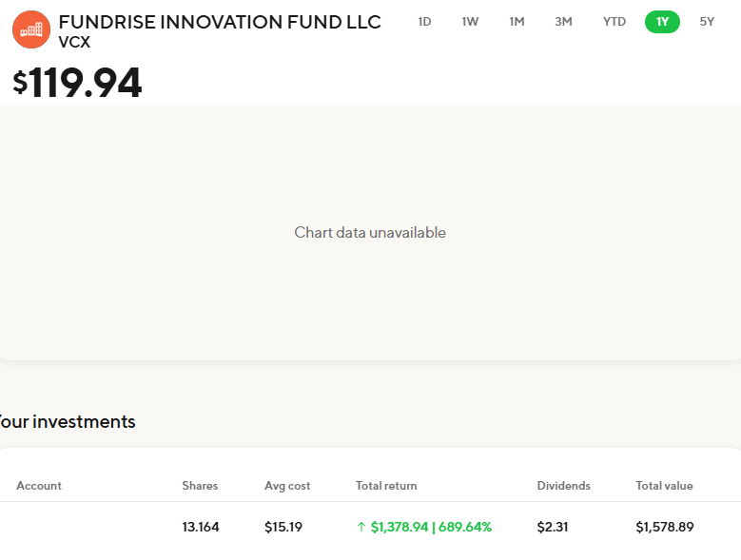
Task: Click the $119.94 share price
Action: pyautogui.click(x=77, y=84)
